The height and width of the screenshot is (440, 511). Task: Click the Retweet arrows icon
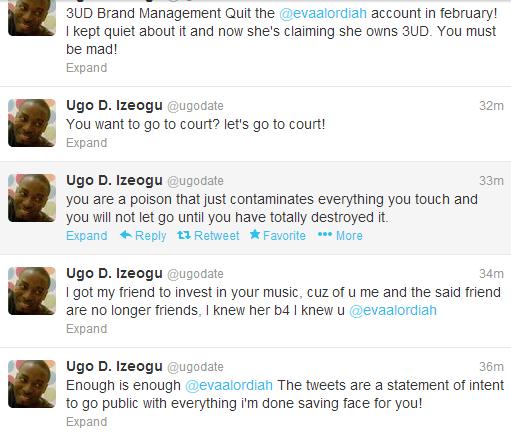pyautogui.click(x=184, y=235)
